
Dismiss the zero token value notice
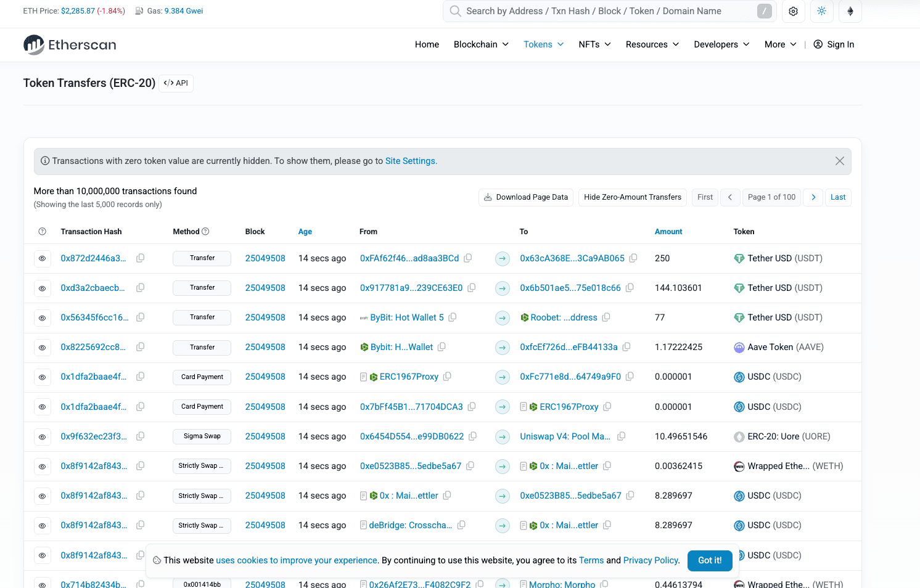839,161
